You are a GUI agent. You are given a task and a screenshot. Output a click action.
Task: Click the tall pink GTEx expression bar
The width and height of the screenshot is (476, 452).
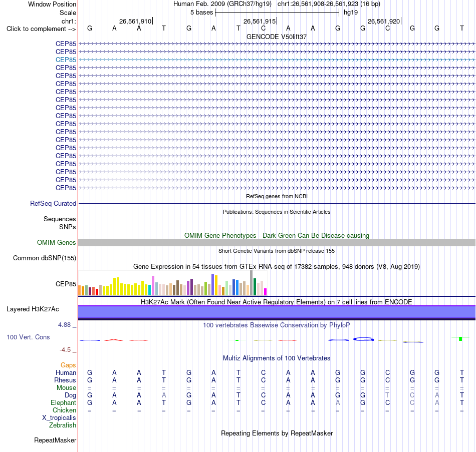coord(153,285)
